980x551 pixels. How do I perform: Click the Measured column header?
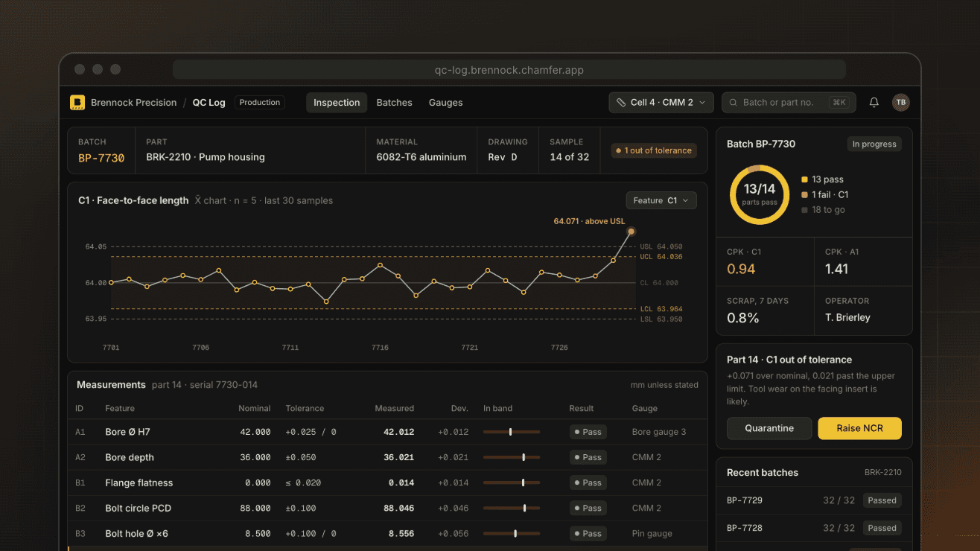[x=395, y=408]
